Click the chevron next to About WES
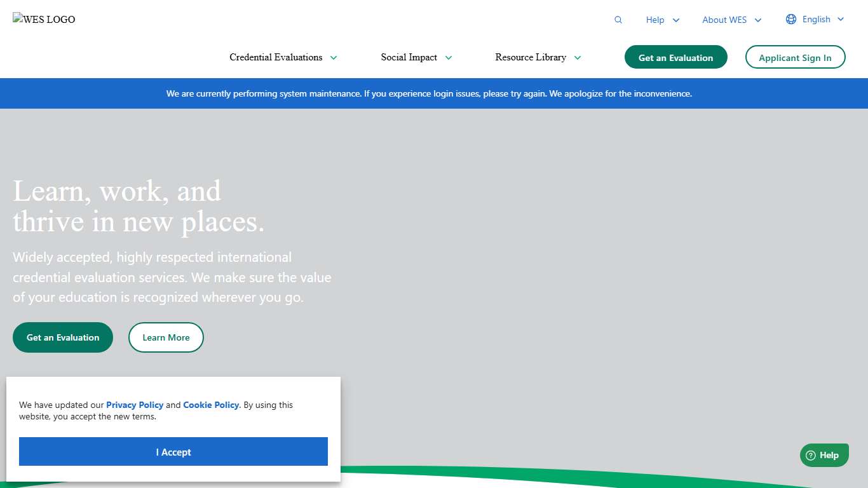The height and width of the screenshot is (488, 868). pyautogui.click(x=757, y=20)
